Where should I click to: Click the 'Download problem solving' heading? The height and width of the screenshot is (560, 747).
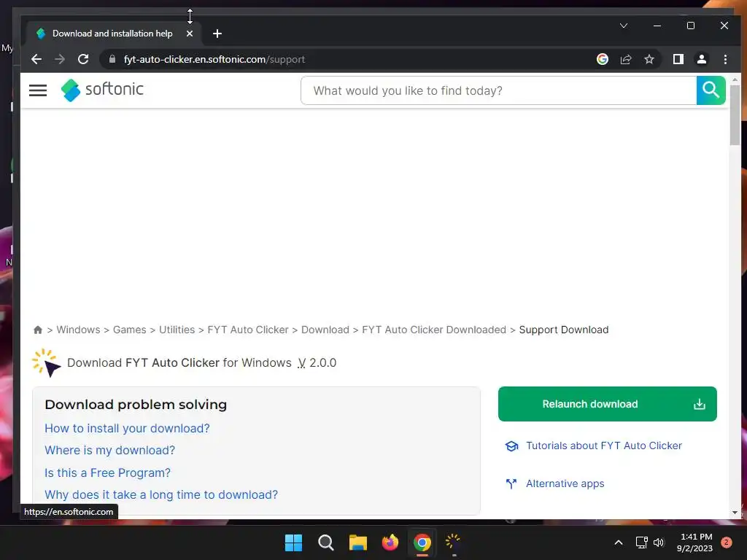pos(136,404)
